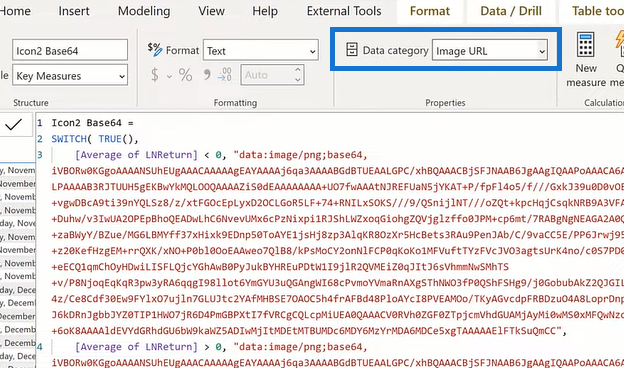Screen dimensions: 624x368
Task: Click first [Average of LNReturn] < 0 reference
Action: (x=149, y=155)
